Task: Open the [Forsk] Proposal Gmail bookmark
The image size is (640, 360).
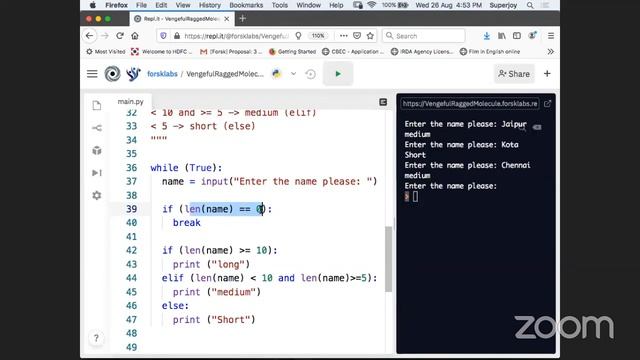Action: (231, 52)
